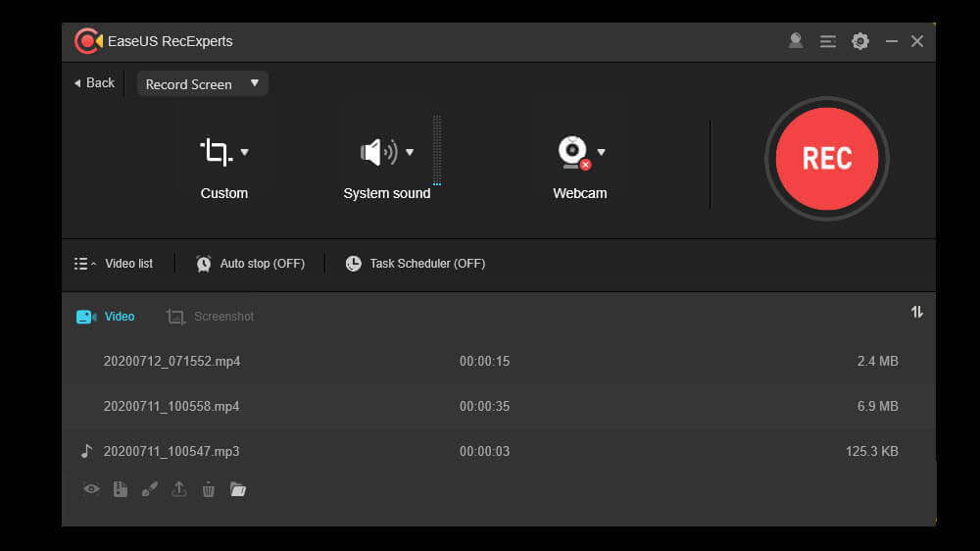The width and height of the screenshot is (980, 551).
Task: Click the Webcam label
Action: tap(580, 193)
